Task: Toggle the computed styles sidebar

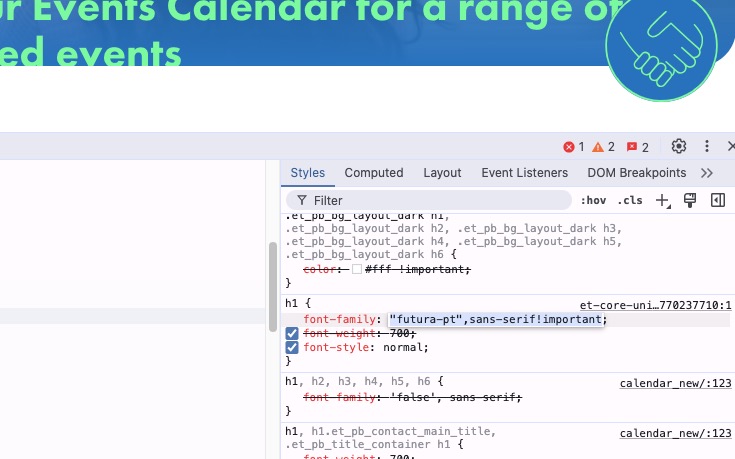Action: coord(717,201)
